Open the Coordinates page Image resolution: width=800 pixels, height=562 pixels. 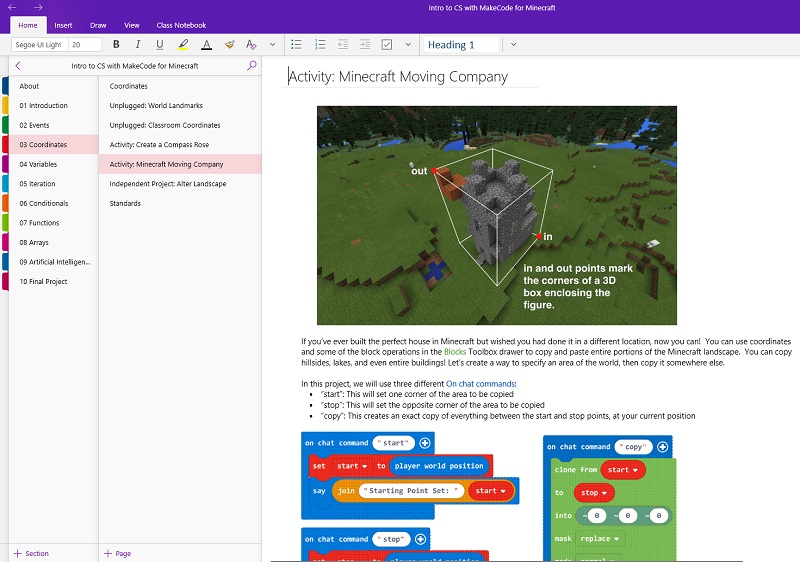[180, 86]
